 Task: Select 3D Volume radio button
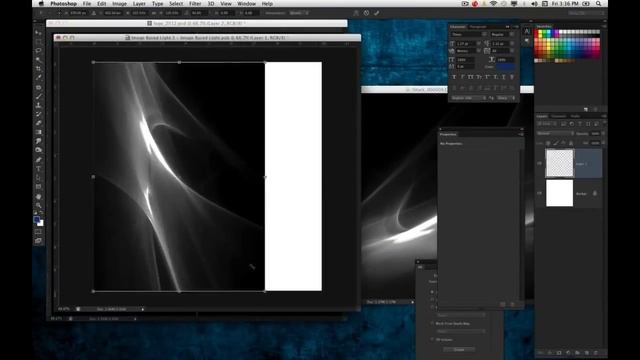[432, 339]
